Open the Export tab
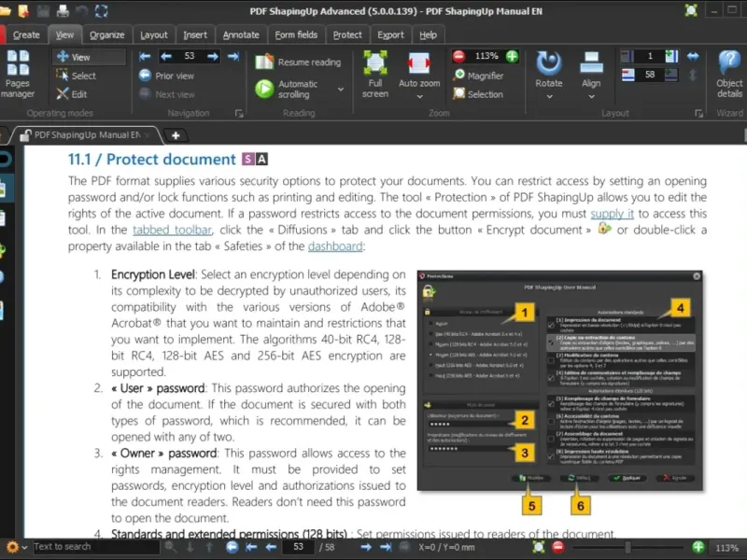Viewport: 747px width, 560px height. tap(390, 35)
